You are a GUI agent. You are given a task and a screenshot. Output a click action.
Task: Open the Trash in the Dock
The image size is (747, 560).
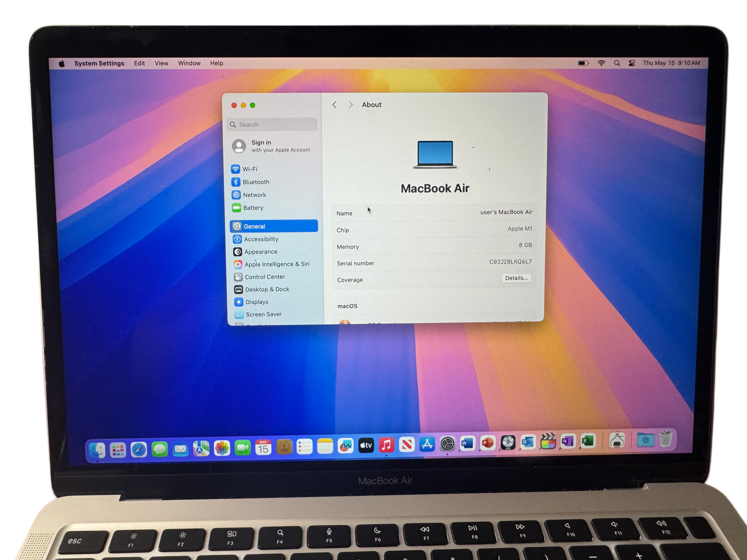click(666, 439)
